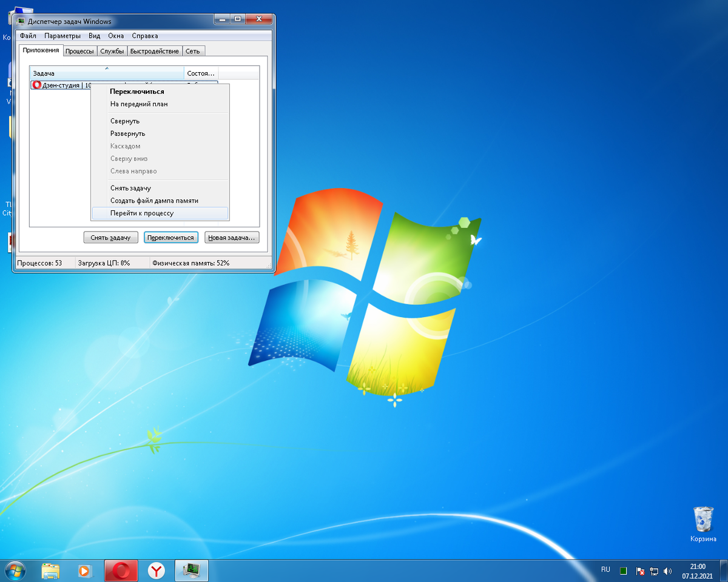Switch to the Службы tab
Viewport: 728px width, 582px height.
(112, 51)
